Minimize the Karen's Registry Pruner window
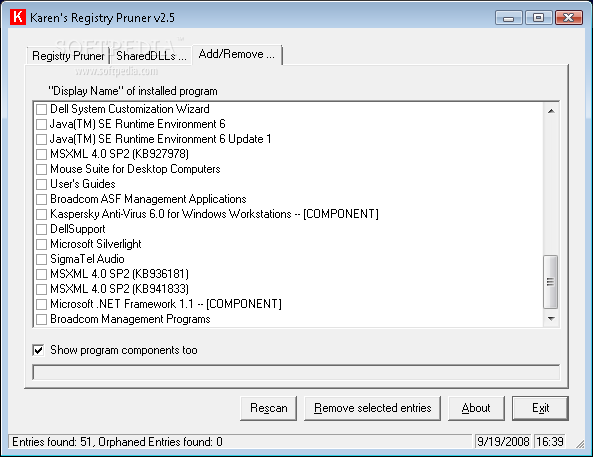This screenshot has height=457, width=593. tap(509, 18)
